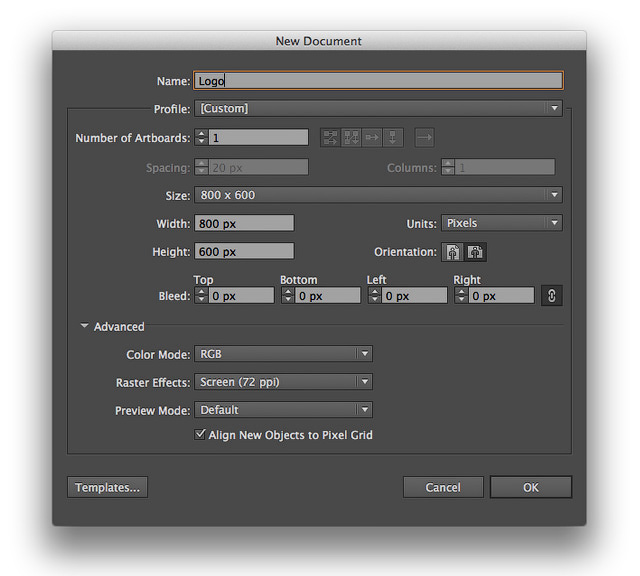Click the landscape orientation icon
Image resolution: width=640 pixels, height=576 pixels.
click(476, 252)
